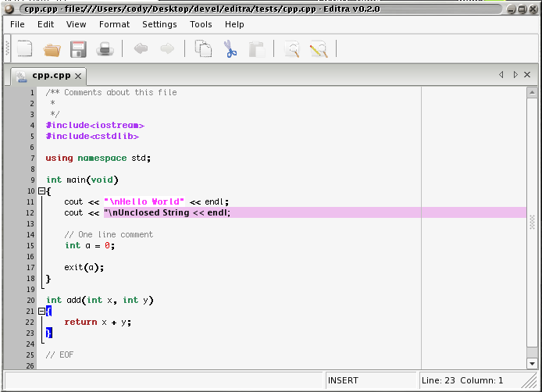
Task: Select the cpp.cpp tab
Action: tap(51, 76)
